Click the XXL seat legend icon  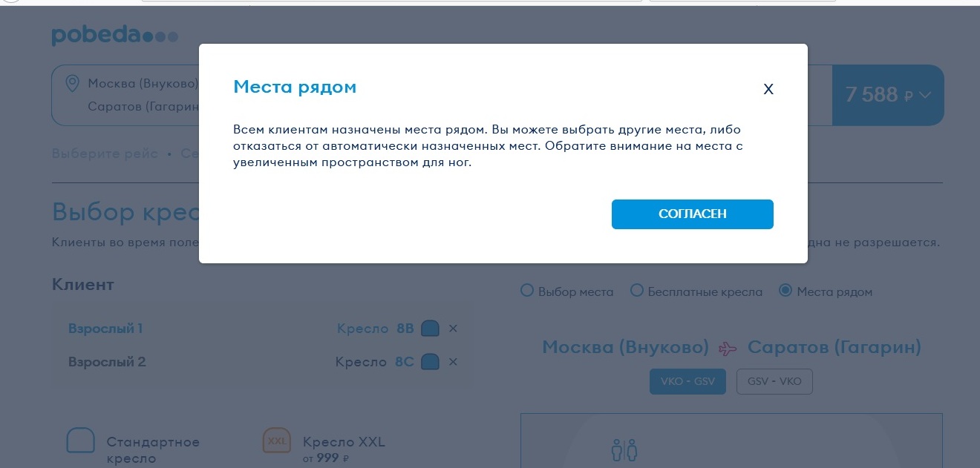[x=276, y=441]
